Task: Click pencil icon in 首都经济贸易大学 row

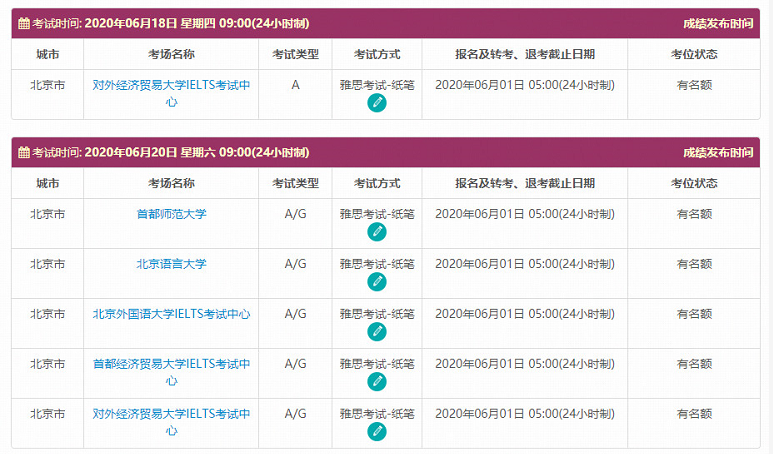Action: tap(377, 381)
